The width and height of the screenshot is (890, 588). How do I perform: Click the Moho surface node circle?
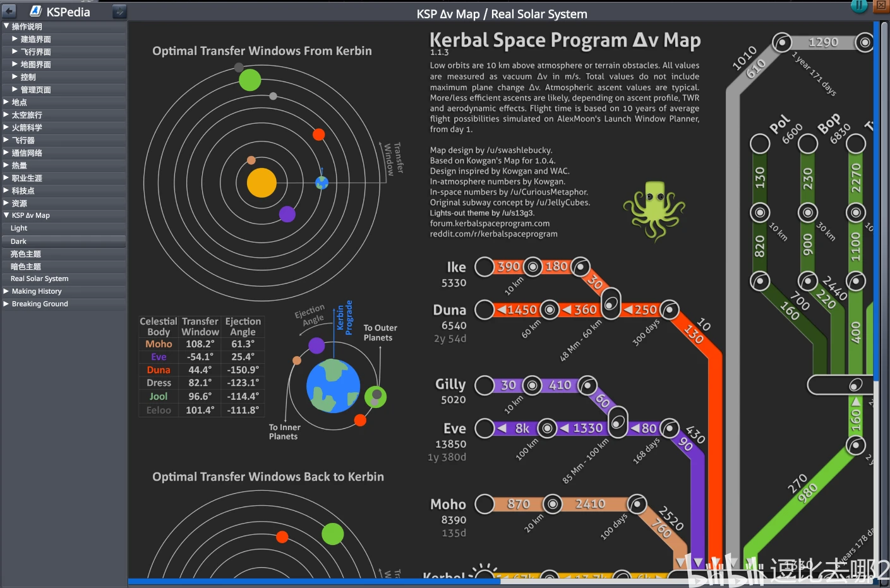coord(484,503)
